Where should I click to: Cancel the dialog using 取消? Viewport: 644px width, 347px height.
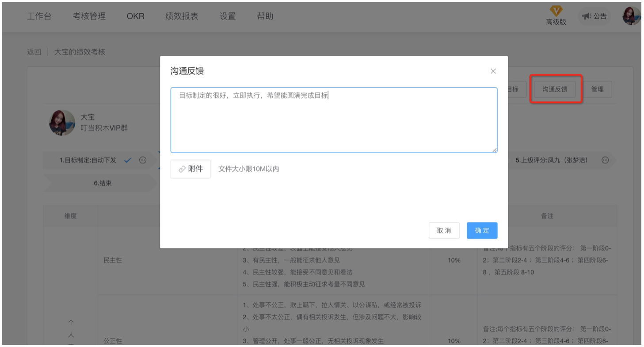(x=444, y=231)
